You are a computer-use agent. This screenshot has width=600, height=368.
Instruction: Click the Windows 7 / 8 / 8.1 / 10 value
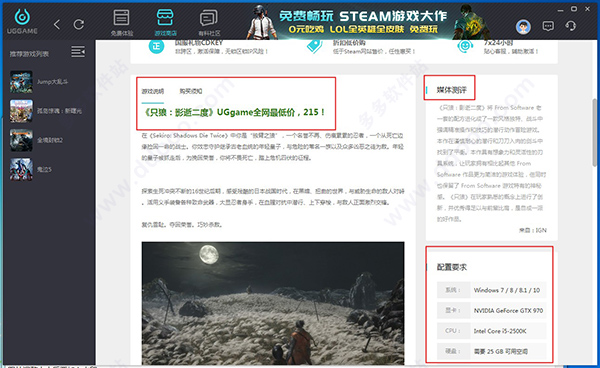(x=507, y=290)
